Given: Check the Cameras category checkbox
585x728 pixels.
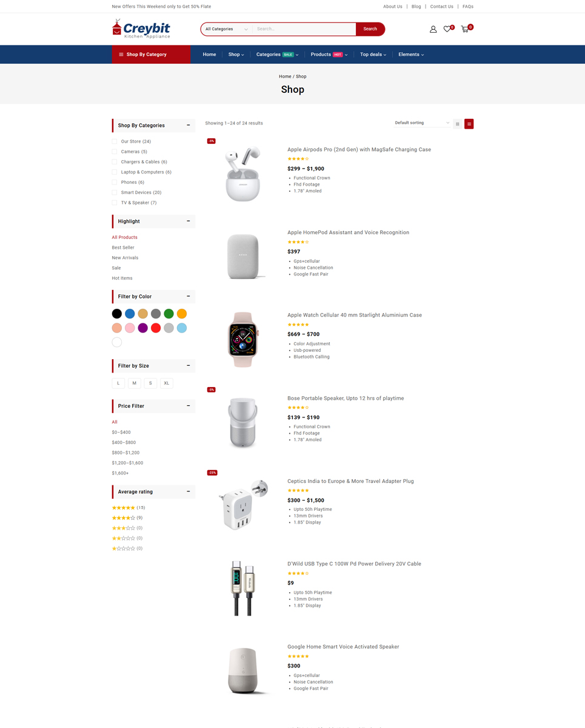Looking at the screenshot, I should click(115, 152).
